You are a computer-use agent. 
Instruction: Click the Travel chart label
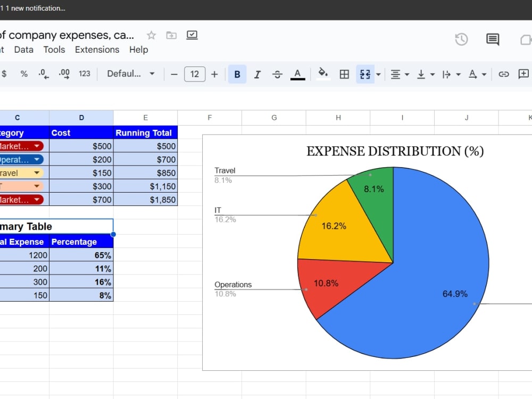pos(225,171)
